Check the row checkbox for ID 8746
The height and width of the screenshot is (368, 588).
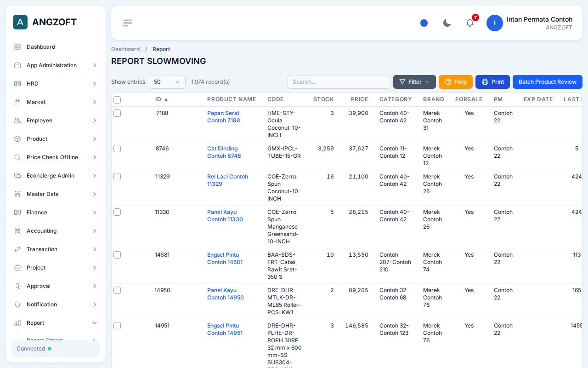(x=117, y=149)
